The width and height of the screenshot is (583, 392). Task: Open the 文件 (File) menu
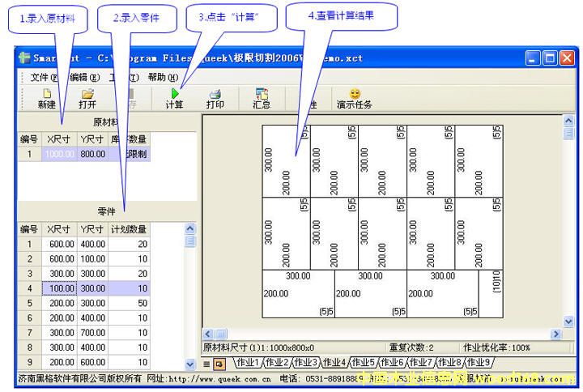(44, 77)
